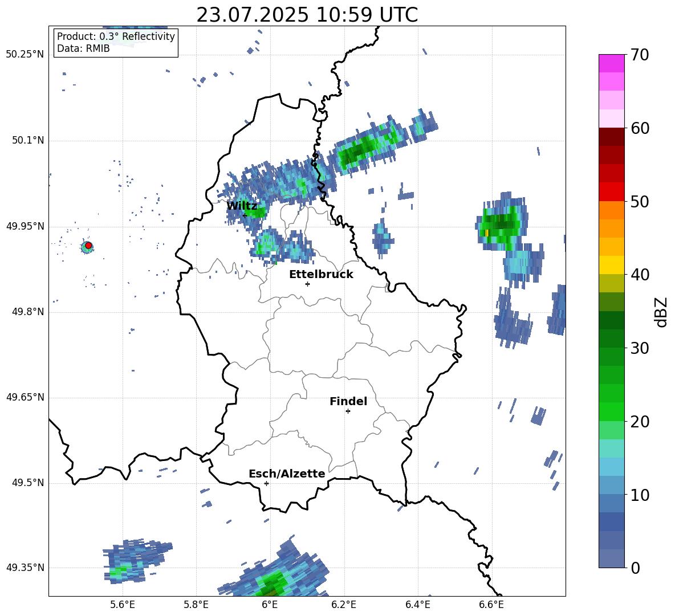Click the 49.95°N latitude label

pos(25,226)
